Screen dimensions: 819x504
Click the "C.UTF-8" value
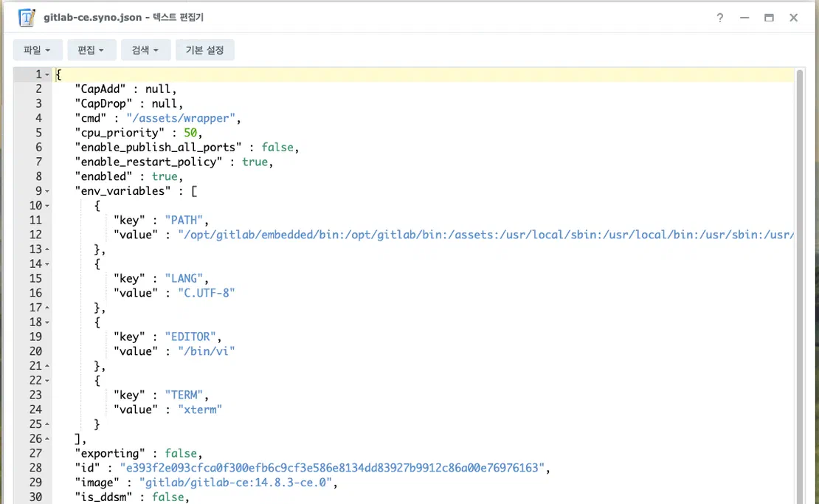pos(207,293)
